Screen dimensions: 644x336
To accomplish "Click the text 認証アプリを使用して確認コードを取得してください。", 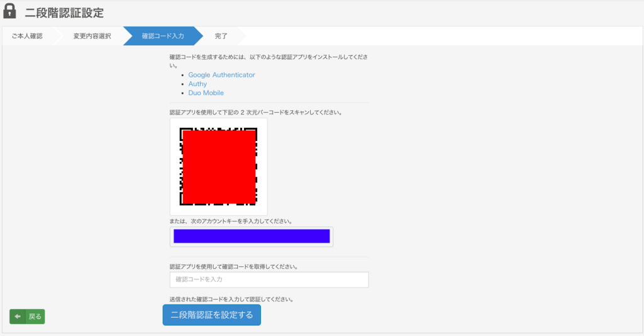I will coord(234,267).
